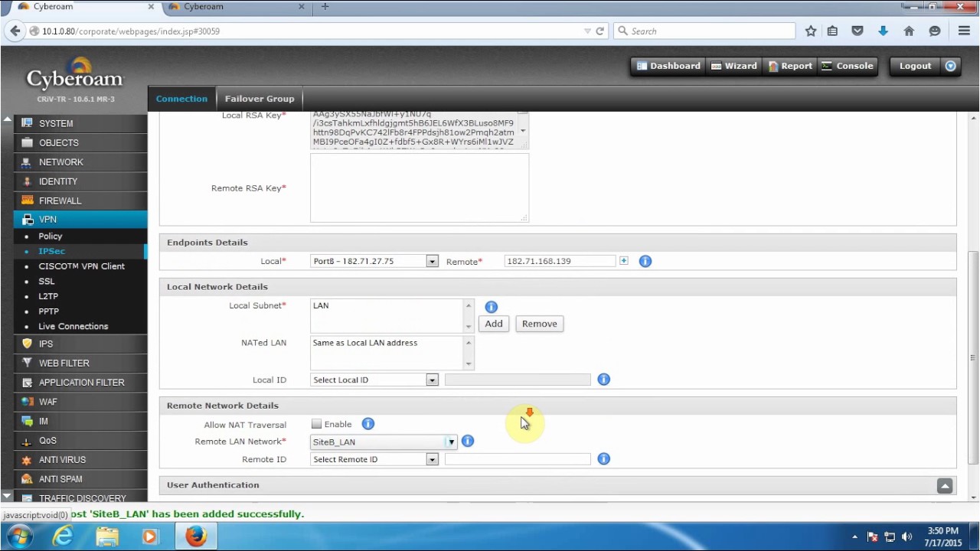Add another remote endpoint with plus icon

point(624,261)
